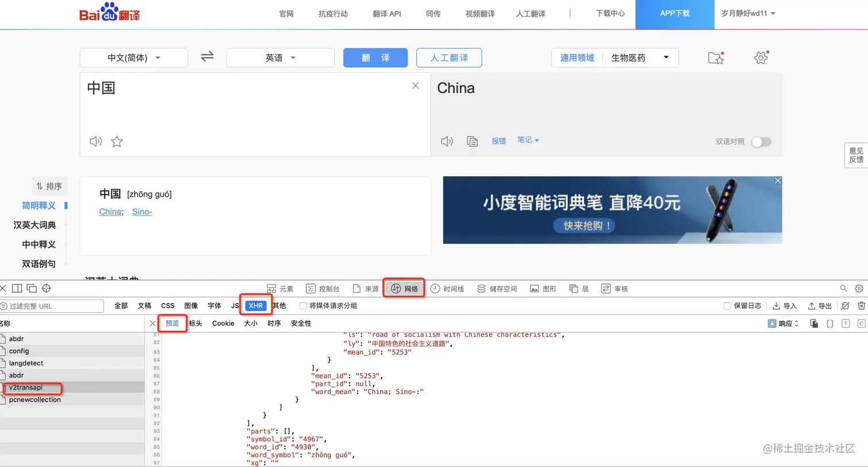868x467 pixels.
Task: Click the 人工翻译 outlined button
Action: [x=449, y=57]
